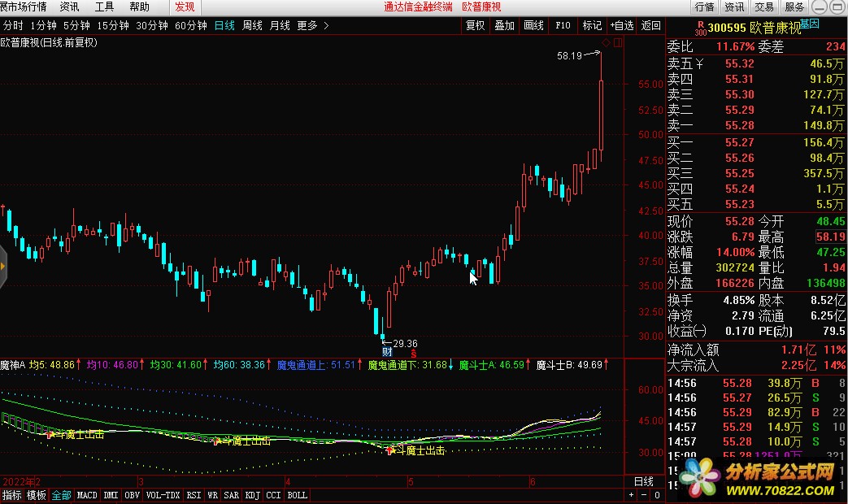This screenshot has width=848, height=504.
Task: Click the 基因 link beside stock name
Action: click(x=810, y=24)
